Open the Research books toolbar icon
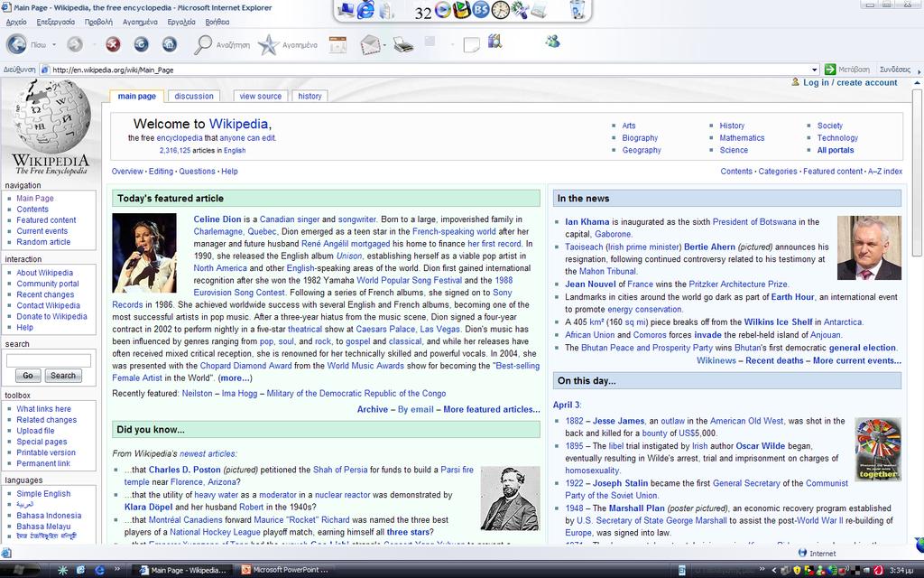The width and height of the screenshot is (924, 578). tap(494, 42)
